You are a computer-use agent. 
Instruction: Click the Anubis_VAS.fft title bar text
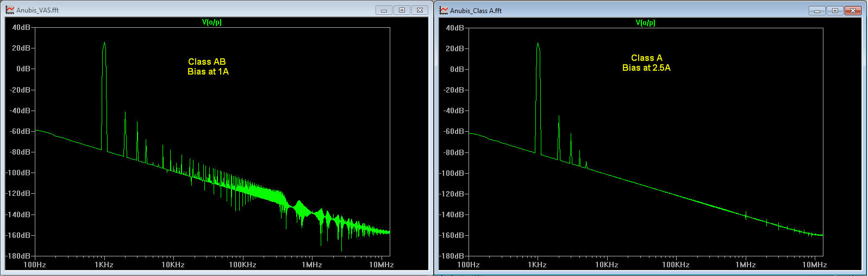tap(38, 10)
